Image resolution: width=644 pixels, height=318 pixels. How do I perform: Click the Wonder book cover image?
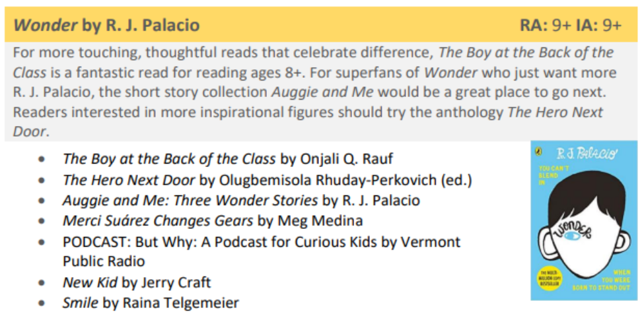click(x=584, y=220)
